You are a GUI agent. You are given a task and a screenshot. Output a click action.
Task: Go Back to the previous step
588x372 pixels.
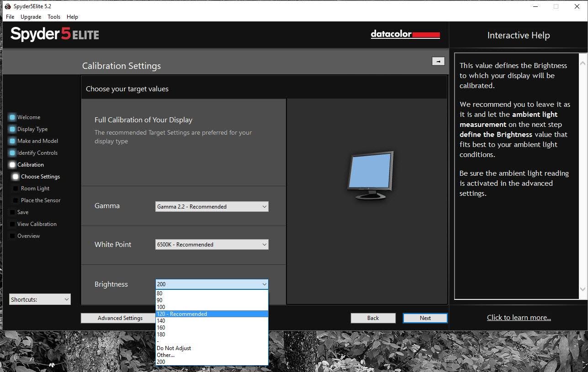point(373,318)
